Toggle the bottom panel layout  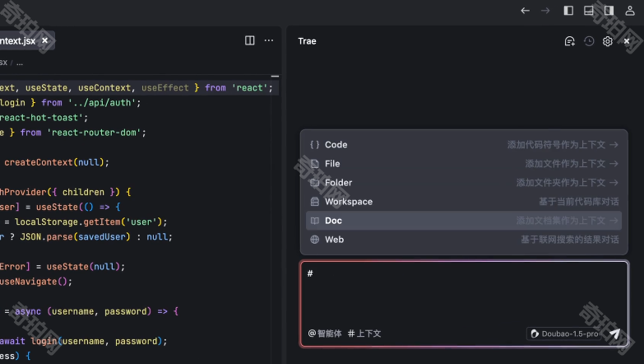[589, 11]
